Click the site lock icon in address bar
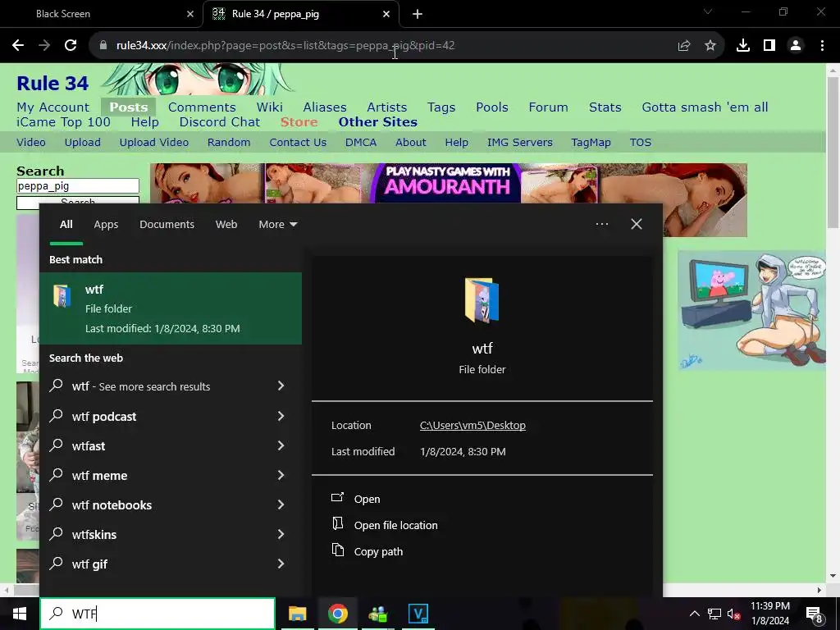Image resolution: width=840 pixels, height=630 pixels. pyautogui.click(x=103, y=46)
